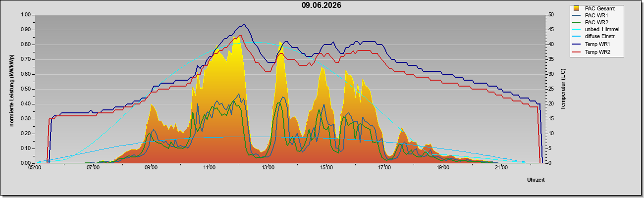The height and width of the screenshot is (198, 644).
Task: Click the 05:00 time axis label
Action: tap(35, 168)
